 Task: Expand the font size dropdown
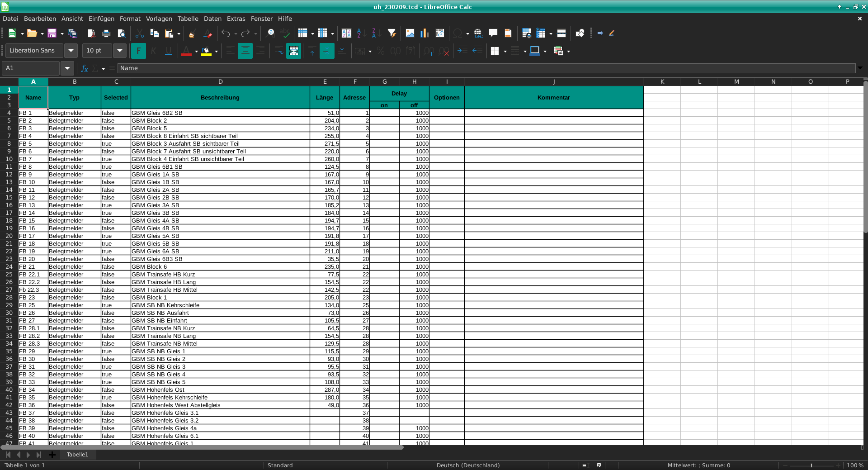(120, 51)
